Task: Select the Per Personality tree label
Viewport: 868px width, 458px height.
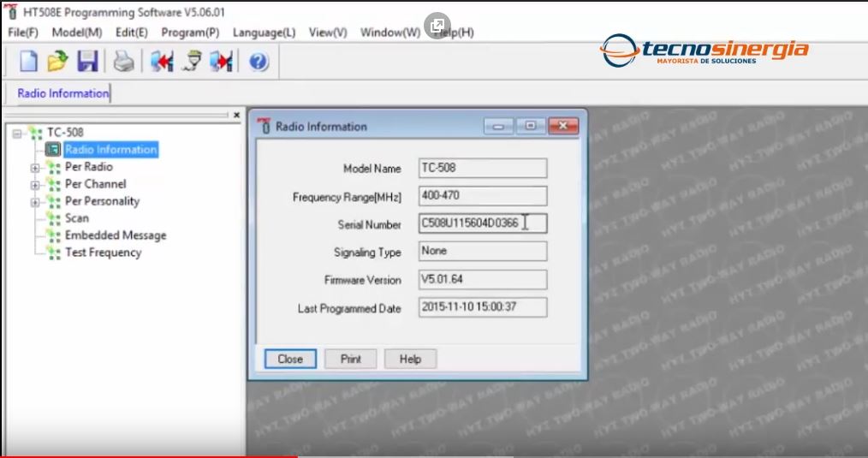Action: point(102,201)
